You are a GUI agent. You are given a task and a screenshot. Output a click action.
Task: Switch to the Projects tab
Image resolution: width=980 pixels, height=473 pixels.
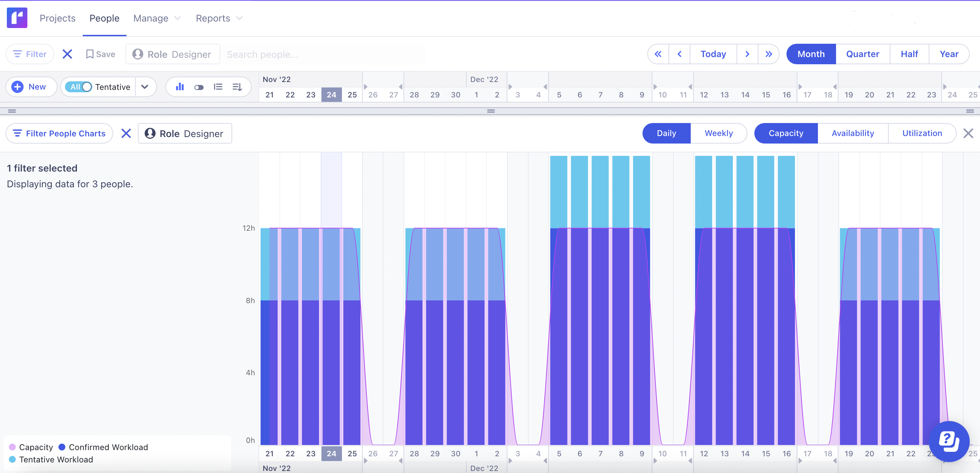pos(57,18)
